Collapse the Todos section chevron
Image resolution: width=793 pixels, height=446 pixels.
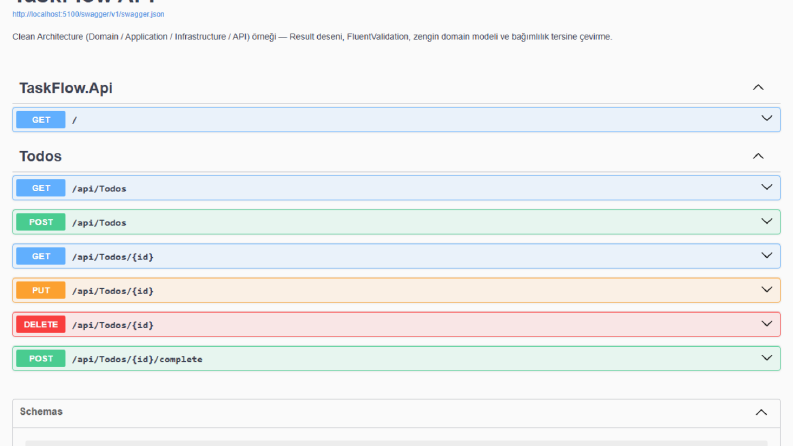(758, 156)
